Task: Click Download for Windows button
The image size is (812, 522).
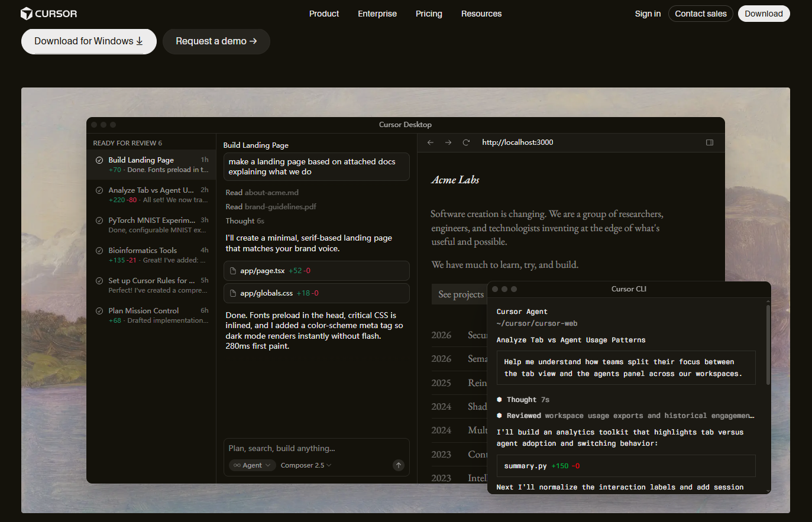Action: [89, 41]
